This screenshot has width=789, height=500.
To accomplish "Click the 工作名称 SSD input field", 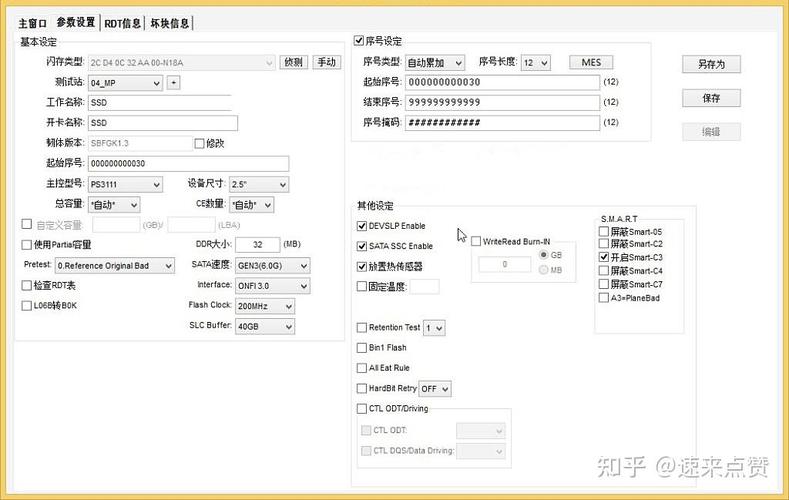I will tap(160, 103).
